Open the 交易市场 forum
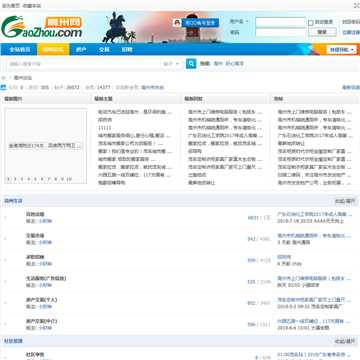360x360 pixels. click(x=35, y=236)
